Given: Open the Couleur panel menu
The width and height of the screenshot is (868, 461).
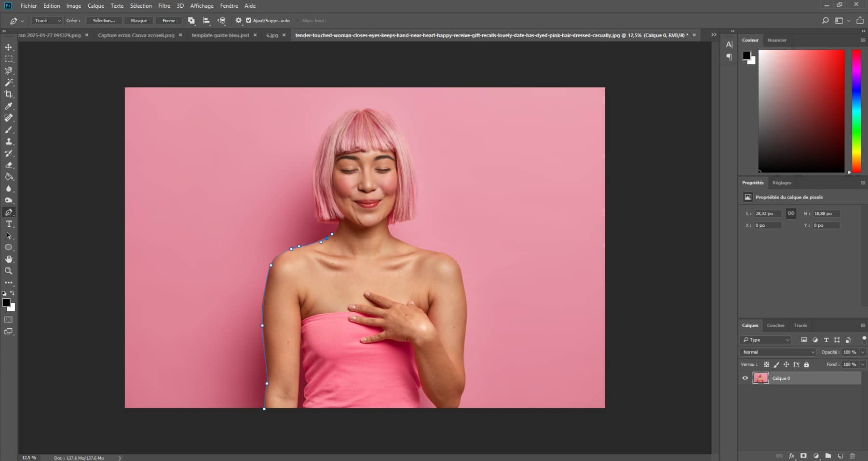Looking at the screenshot, I should click(x=863, y=40).
